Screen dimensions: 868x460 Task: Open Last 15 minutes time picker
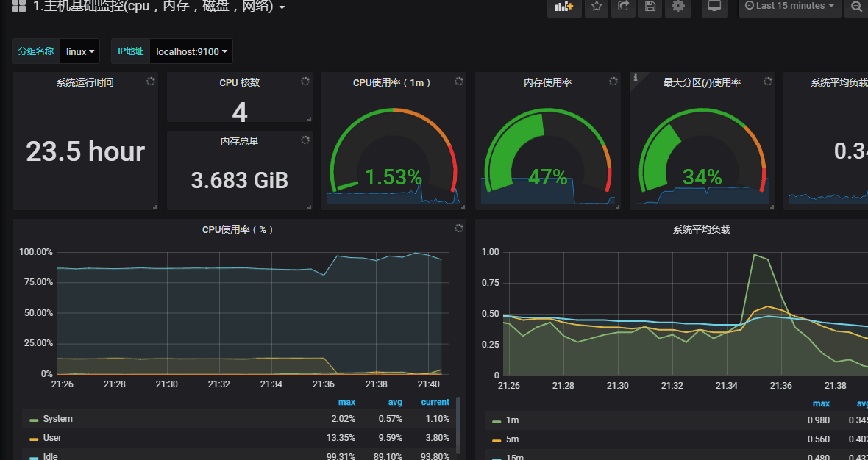pos(790,7)
